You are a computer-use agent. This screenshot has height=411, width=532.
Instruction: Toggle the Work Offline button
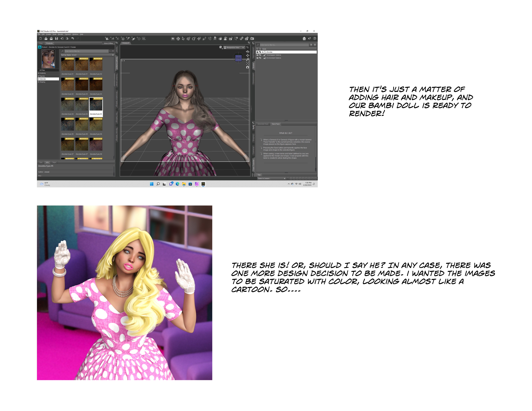click(x=108, y=43)
